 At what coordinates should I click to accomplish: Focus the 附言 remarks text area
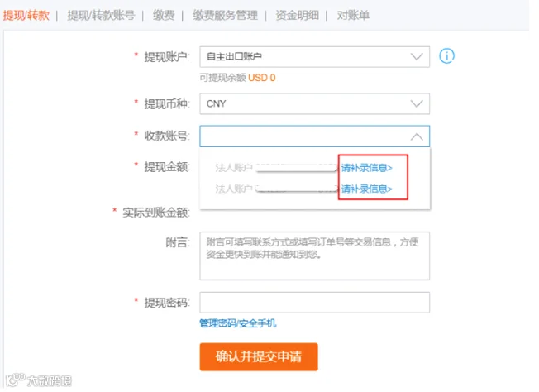click(314, 256)
